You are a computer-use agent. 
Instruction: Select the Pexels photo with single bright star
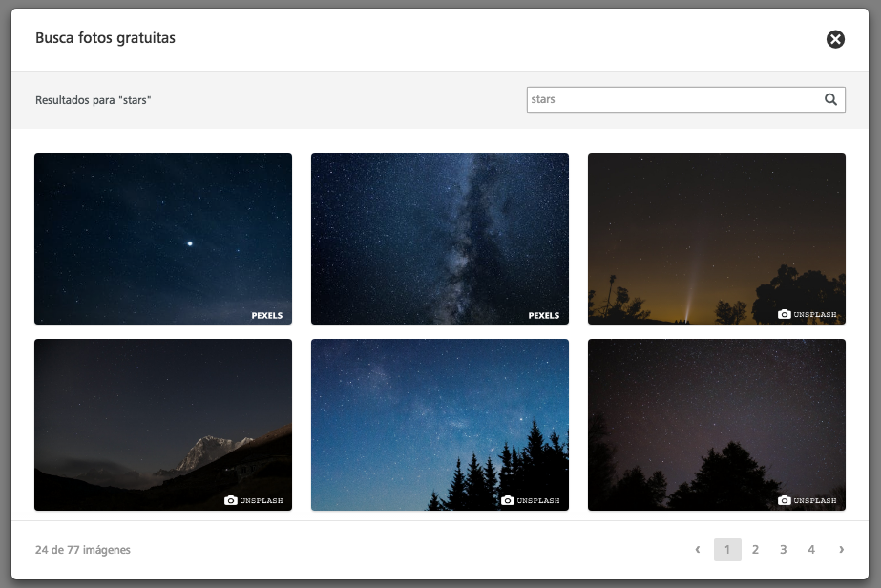tap(163, 239)
